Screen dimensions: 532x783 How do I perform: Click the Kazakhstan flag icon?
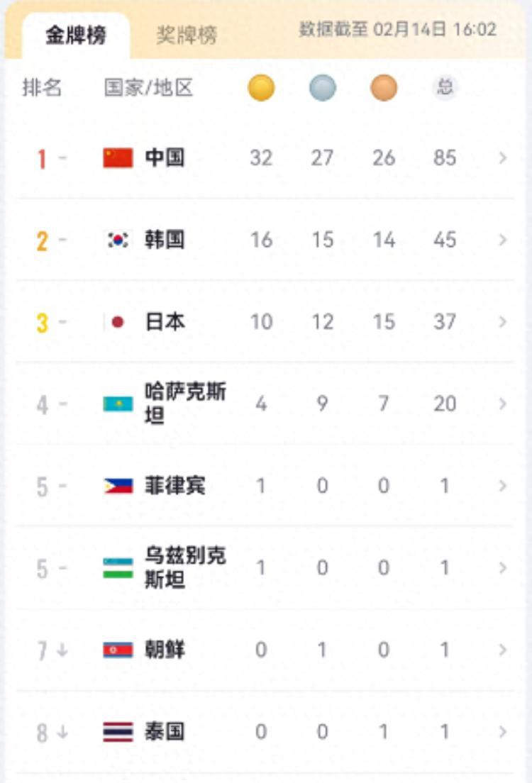coord(118,404)
